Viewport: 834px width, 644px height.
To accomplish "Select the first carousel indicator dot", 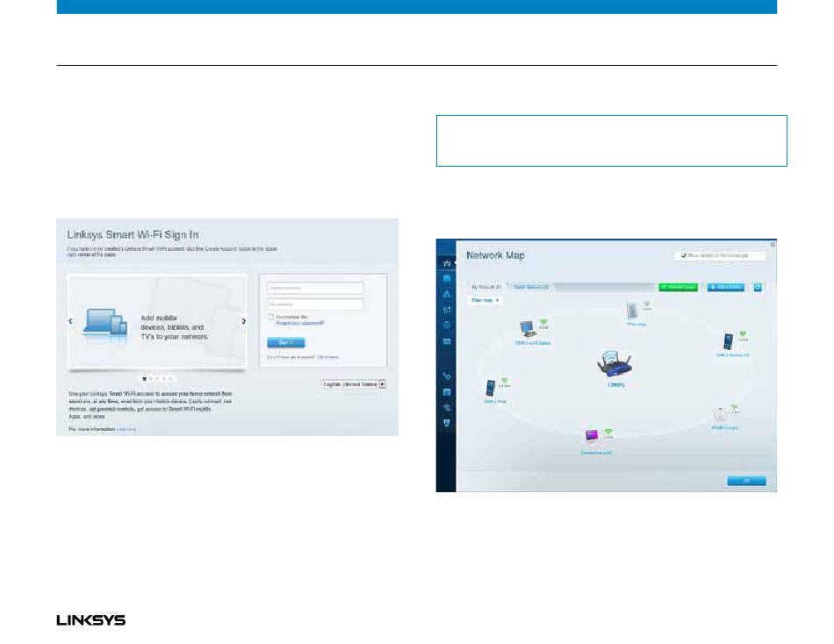I will coord(144,379).
